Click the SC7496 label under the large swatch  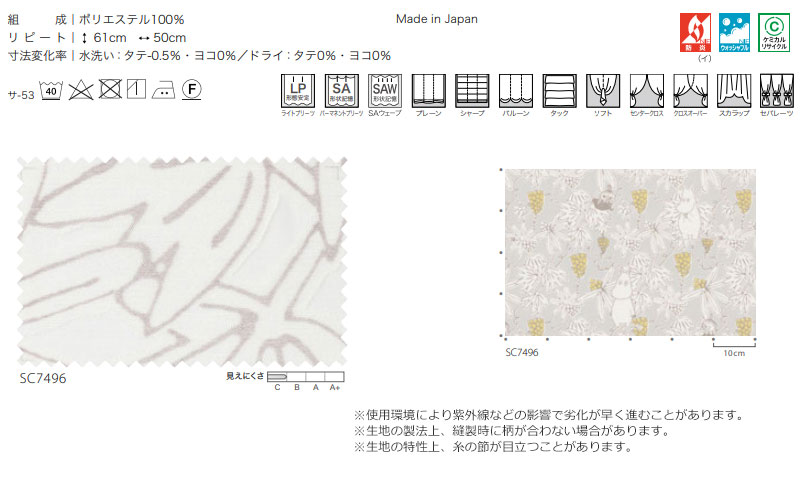pyautogui.click(x=43, y=379)
